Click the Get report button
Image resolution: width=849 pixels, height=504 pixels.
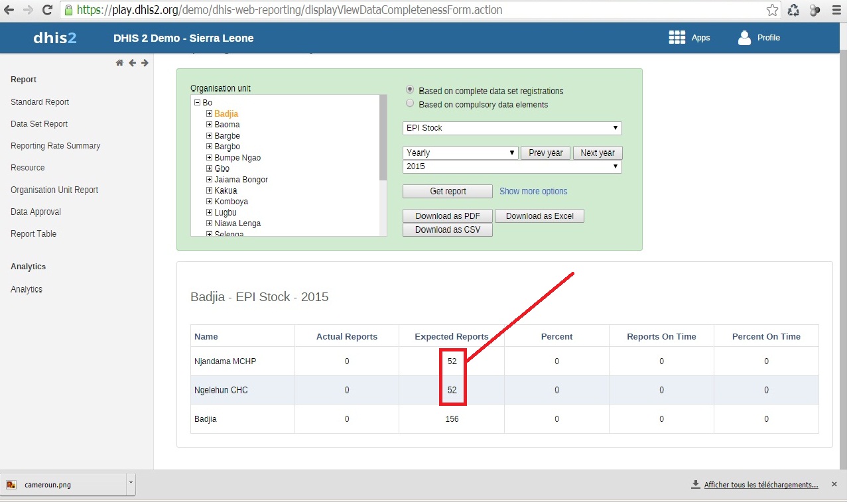click(448, 191)
